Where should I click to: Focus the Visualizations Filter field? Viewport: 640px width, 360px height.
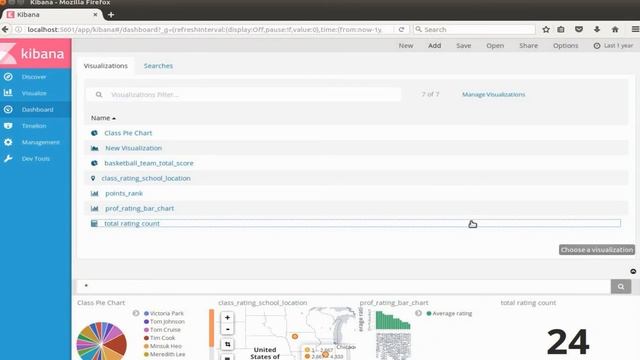point(244,94)
